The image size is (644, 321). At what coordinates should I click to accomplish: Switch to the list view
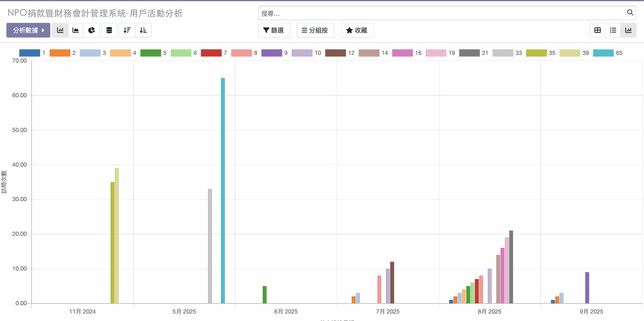613,30
